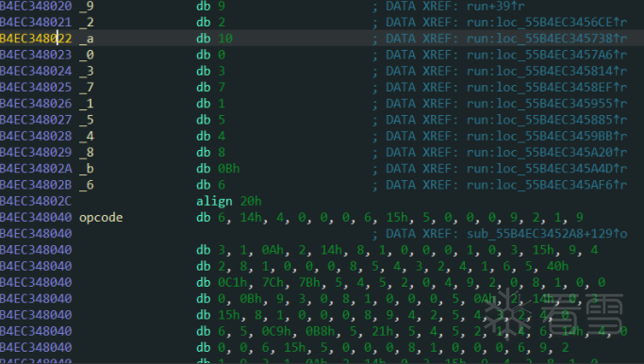Image resolution: width=644 pixels, height=364 pixels.
Task: Click the opcode label
Action: pyautogui.click(x=101, y=218)
